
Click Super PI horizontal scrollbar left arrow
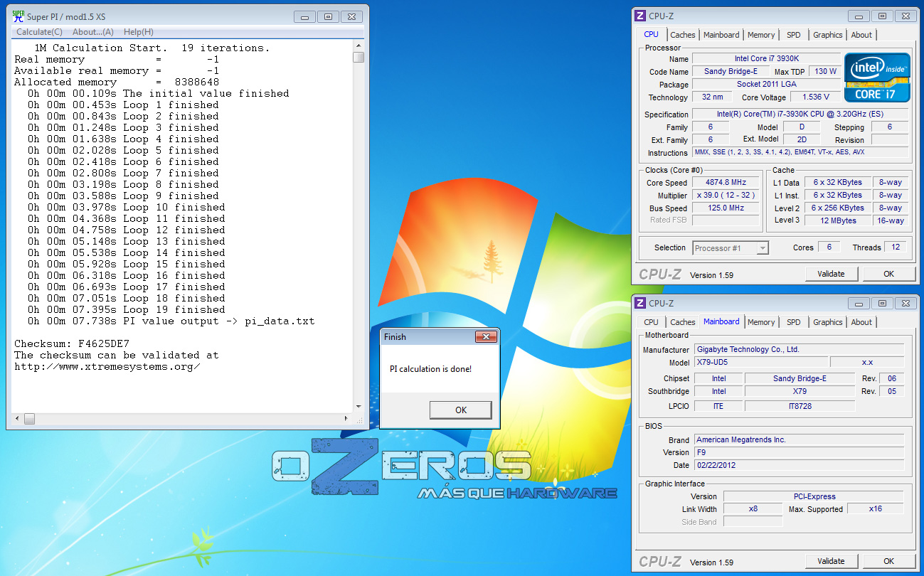pos(16,419)
